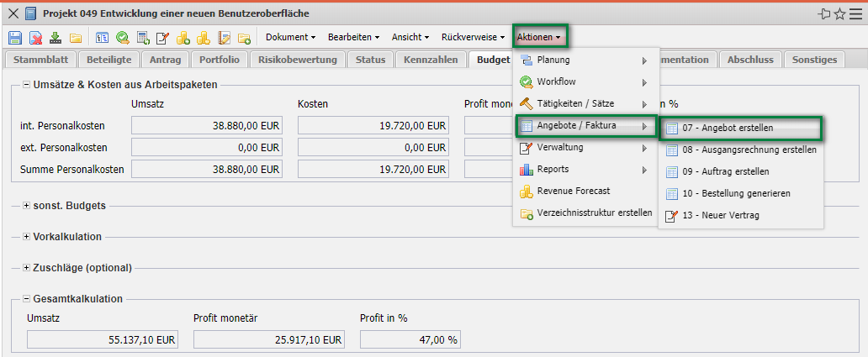
Task: Click the ext. Personalkosten Kosten field
Action: [373, 148]
